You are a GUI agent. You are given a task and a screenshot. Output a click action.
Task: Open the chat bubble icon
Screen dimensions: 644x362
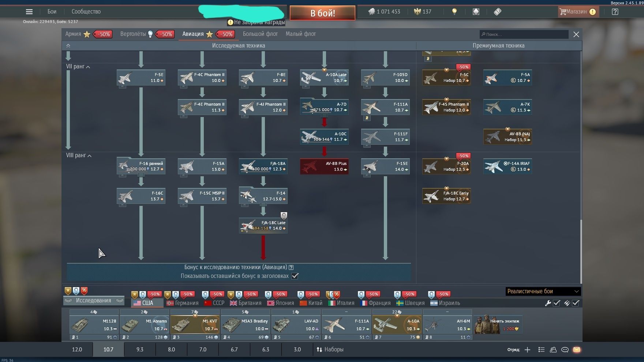click(565, 350)
